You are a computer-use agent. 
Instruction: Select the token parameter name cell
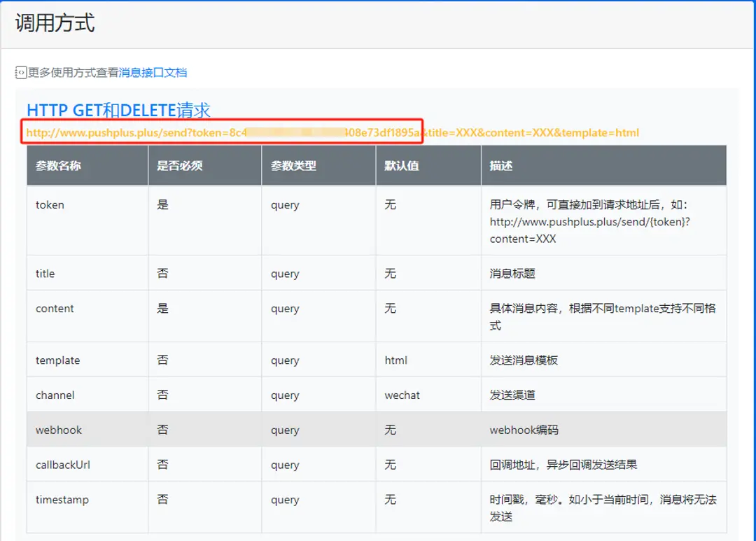pos(87,221)
